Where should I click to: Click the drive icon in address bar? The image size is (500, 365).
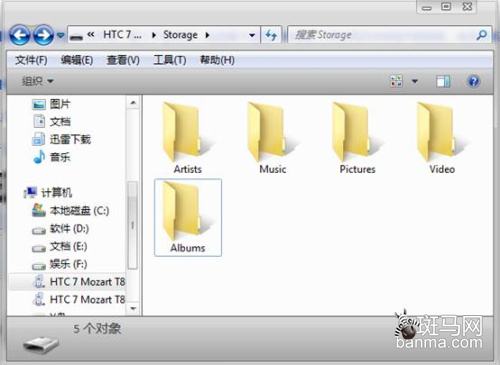(77, 36)
